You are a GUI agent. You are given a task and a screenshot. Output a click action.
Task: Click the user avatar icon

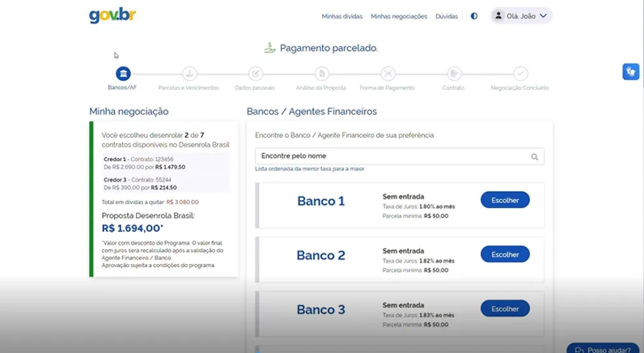coord(498,16)
